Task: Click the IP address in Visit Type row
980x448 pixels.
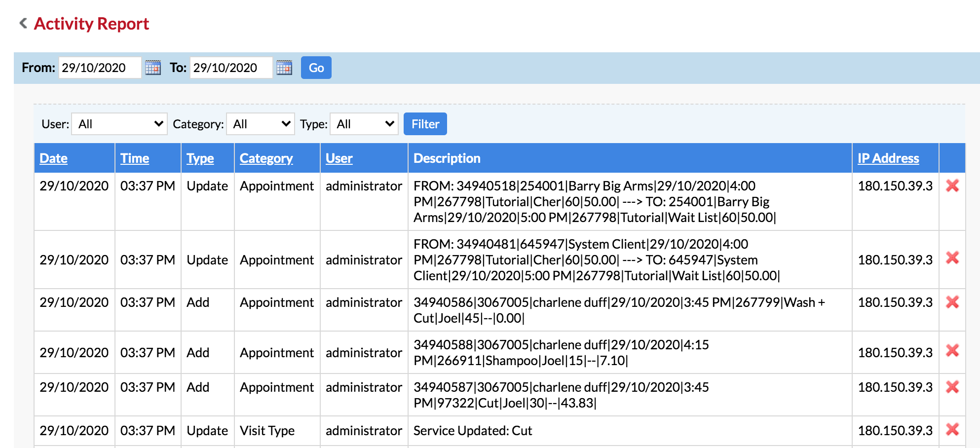Action: point(895,431)
